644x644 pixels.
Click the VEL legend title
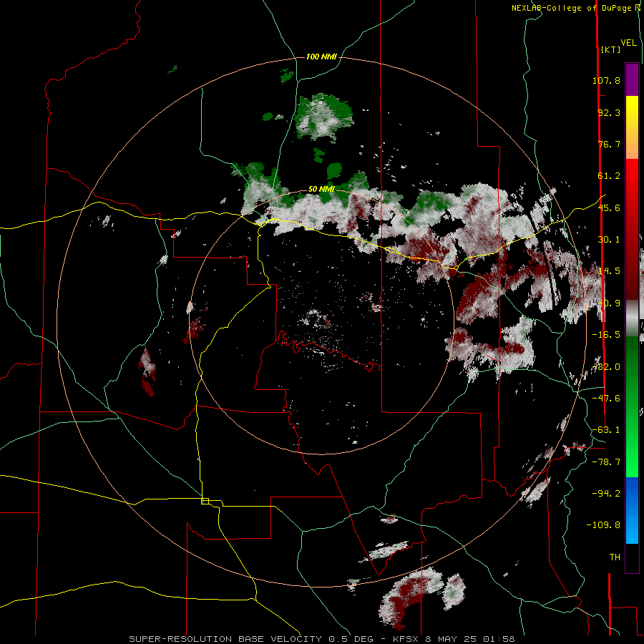coord(628,43)
